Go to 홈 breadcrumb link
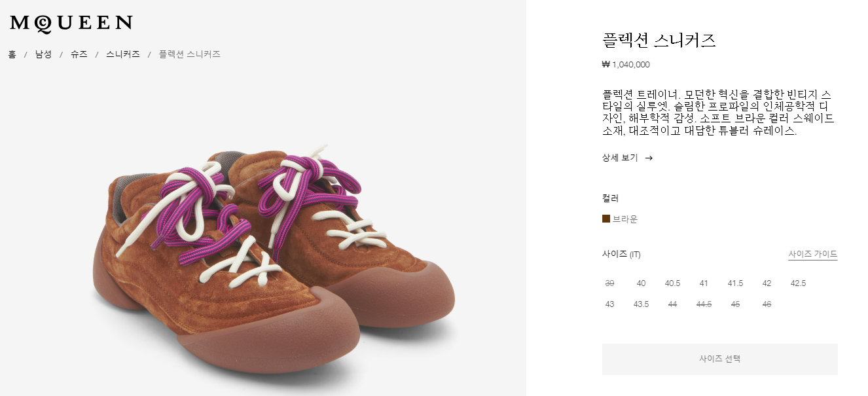Image resolution: width=868 pixels, height=396 pixels. (x=12, y=54)
